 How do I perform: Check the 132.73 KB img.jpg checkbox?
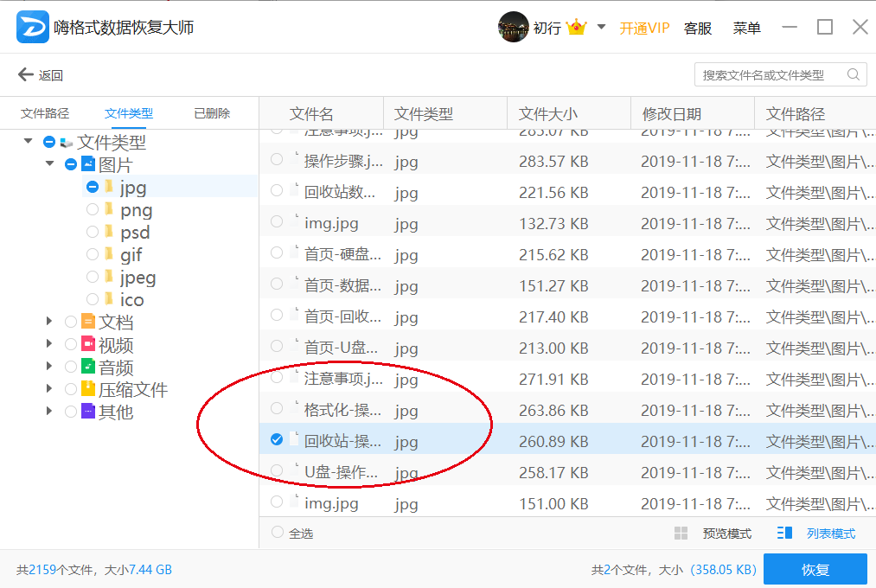(x=277, y=221)
